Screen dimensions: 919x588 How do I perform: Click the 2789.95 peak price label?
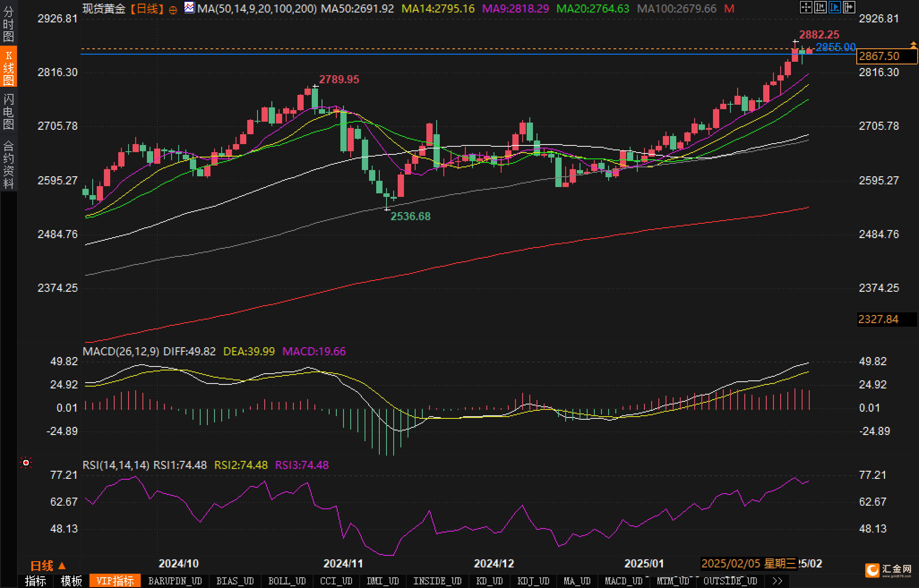coord(339,79)
